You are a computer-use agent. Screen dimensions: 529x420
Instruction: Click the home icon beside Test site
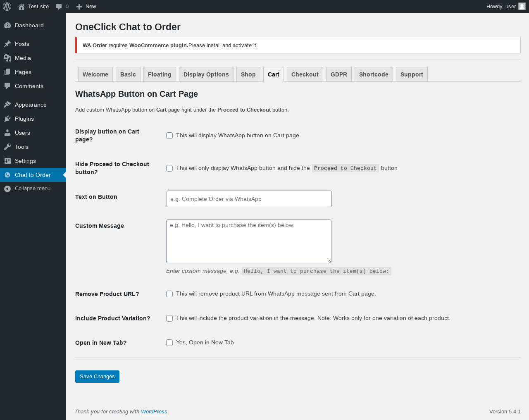21,7
